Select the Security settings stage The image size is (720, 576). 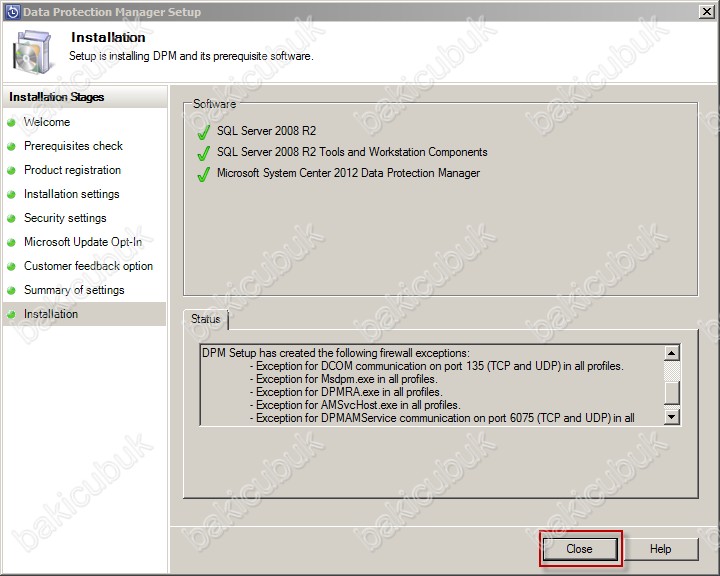pos(65,218)
